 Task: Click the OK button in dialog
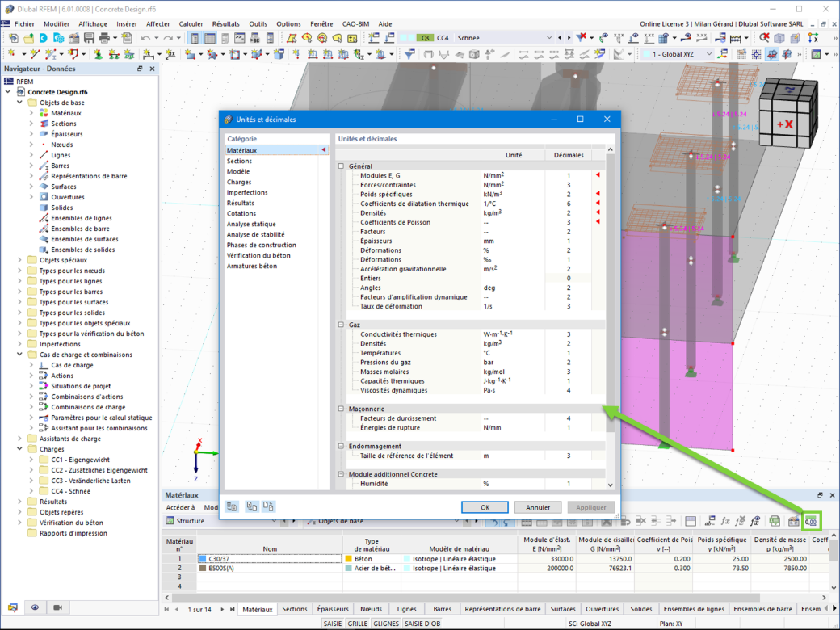coord(485,507)
